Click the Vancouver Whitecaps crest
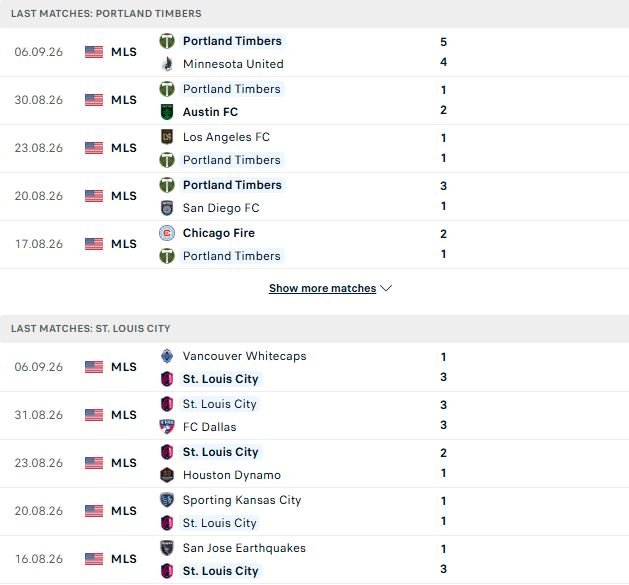The height and width of the screenshot is (585, 629). (167, 356)
